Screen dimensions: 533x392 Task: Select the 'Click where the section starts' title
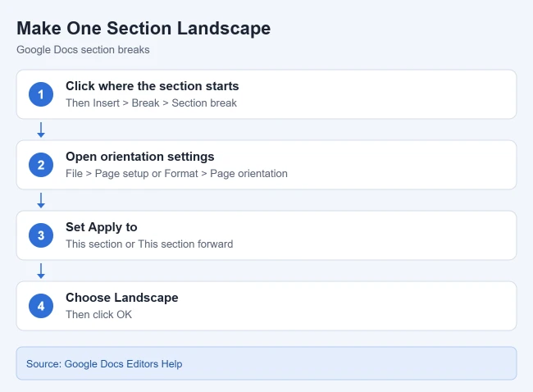click(x=152, y=86)
